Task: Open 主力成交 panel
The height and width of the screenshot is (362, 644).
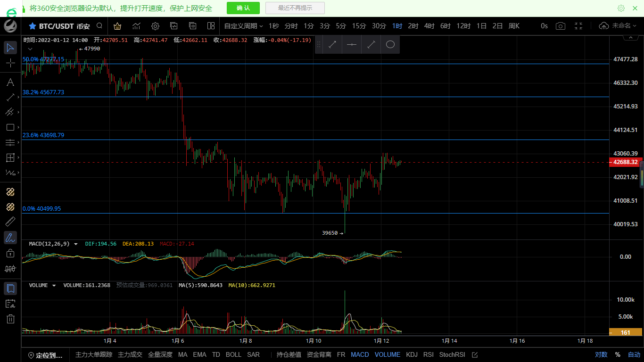Action: point(130,354)
